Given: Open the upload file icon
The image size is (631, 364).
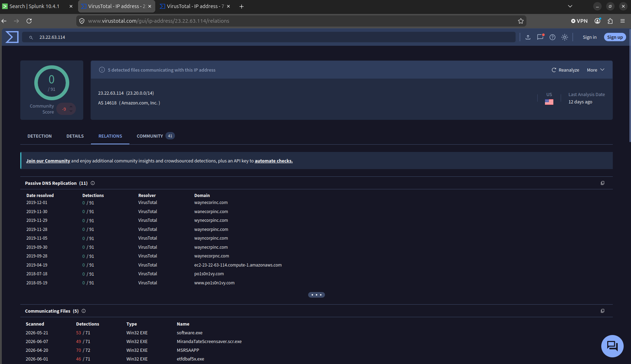Looking at the screenshot, I should point(528,37).
